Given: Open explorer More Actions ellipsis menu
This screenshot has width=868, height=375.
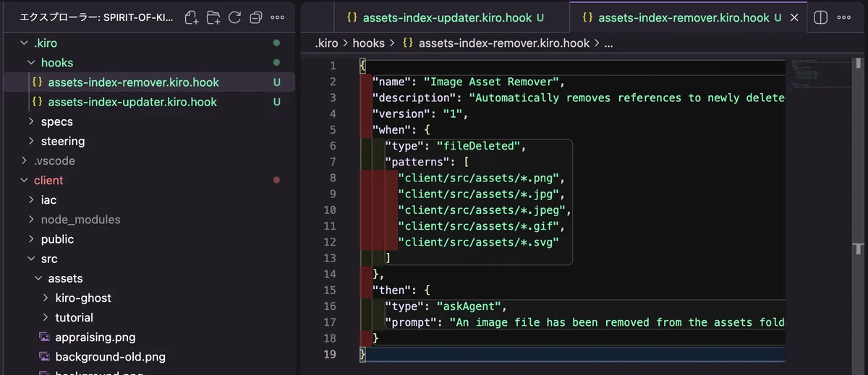Looking at the screenshot, I should 277,17.
